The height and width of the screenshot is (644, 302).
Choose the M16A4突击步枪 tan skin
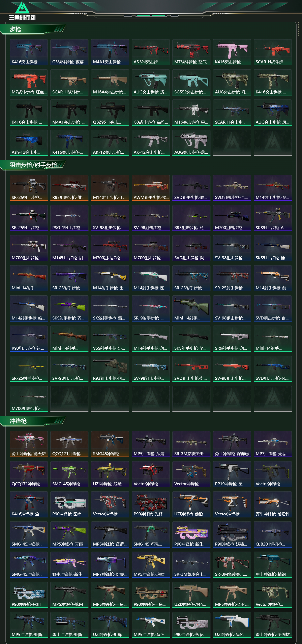tap(110, 82)
